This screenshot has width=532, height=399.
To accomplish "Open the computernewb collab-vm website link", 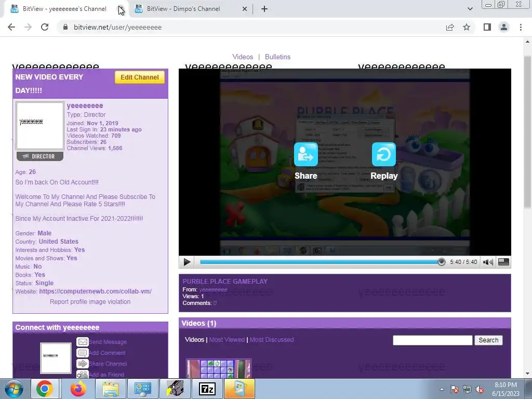I will point(96,291).
